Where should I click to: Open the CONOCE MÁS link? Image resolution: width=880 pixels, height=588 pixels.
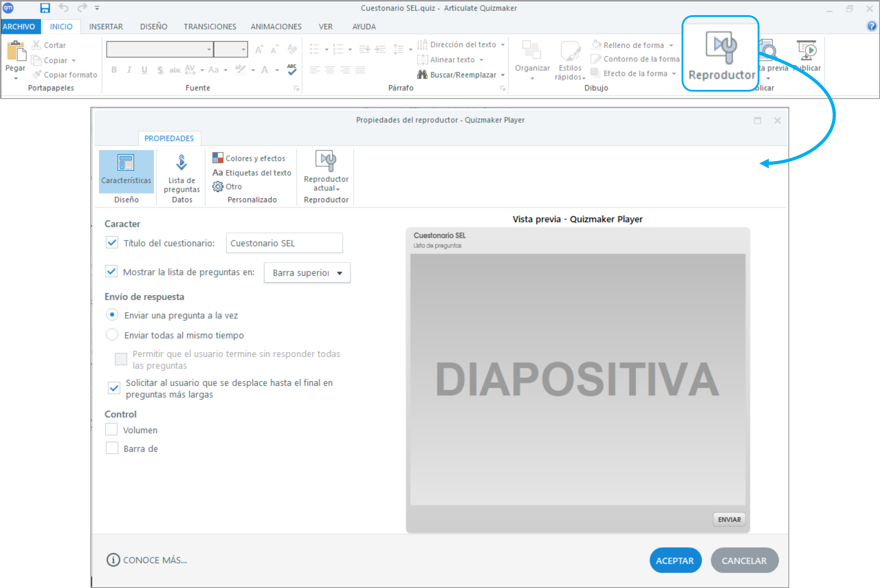[147, 560]
